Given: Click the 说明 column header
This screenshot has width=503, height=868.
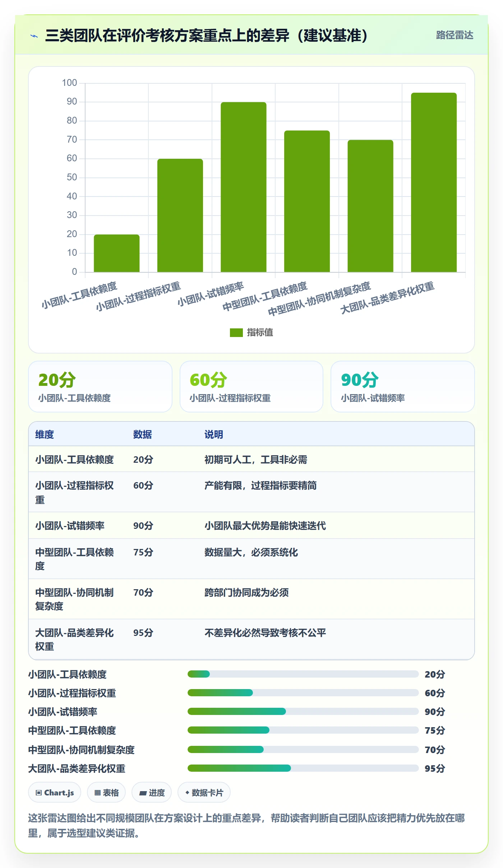Looking at the screenshot, I should pyautogui.click(x=214, y=434).
